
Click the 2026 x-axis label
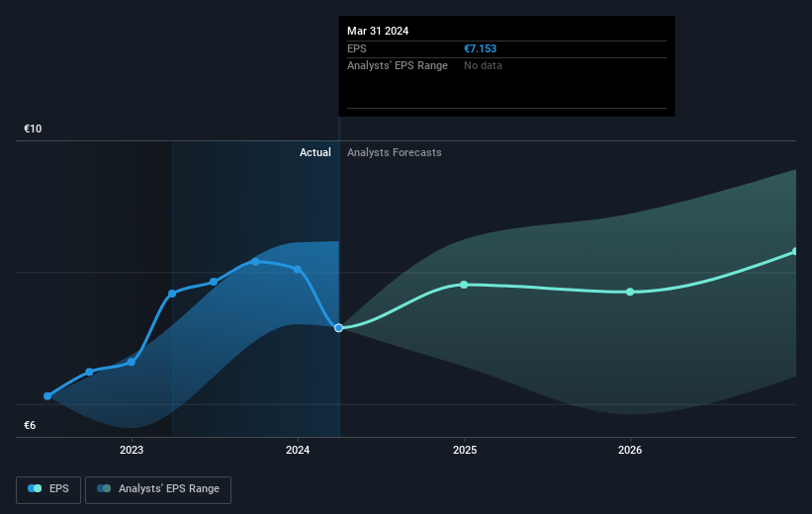[630, 450]
